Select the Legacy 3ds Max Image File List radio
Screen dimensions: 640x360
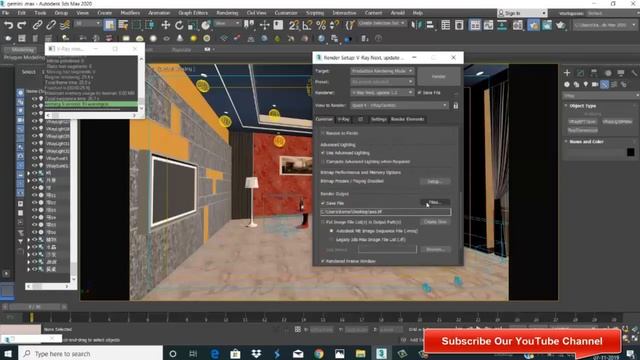pyautogui.click(x=331, y=240)
